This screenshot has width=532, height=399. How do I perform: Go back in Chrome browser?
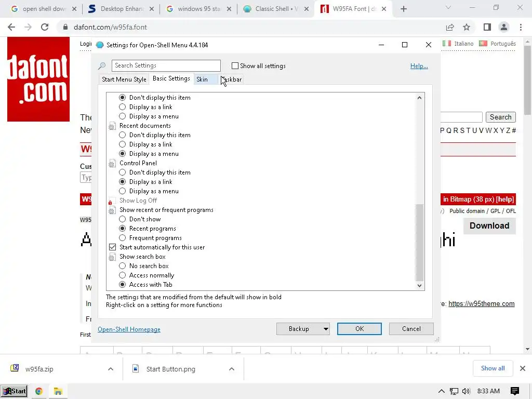(x=11, y=27)
